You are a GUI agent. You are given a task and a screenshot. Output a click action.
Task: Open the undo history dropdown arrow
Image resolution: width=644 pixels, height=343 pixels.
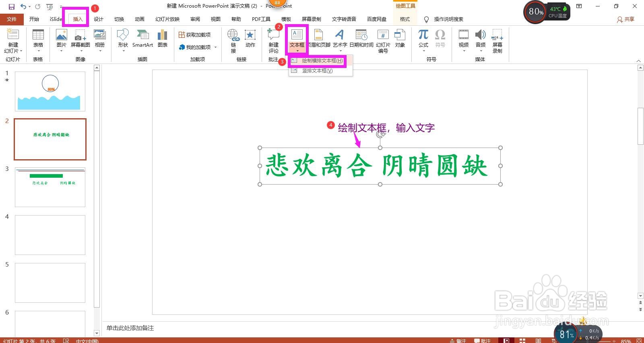point(29,7)
